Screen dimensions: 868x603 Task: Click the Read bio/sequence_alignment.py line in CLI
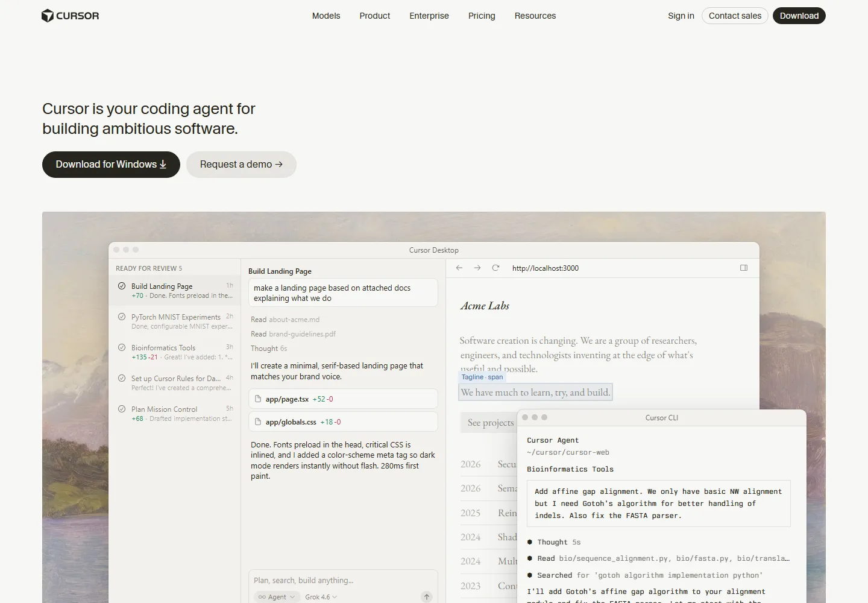click(658, 558)
